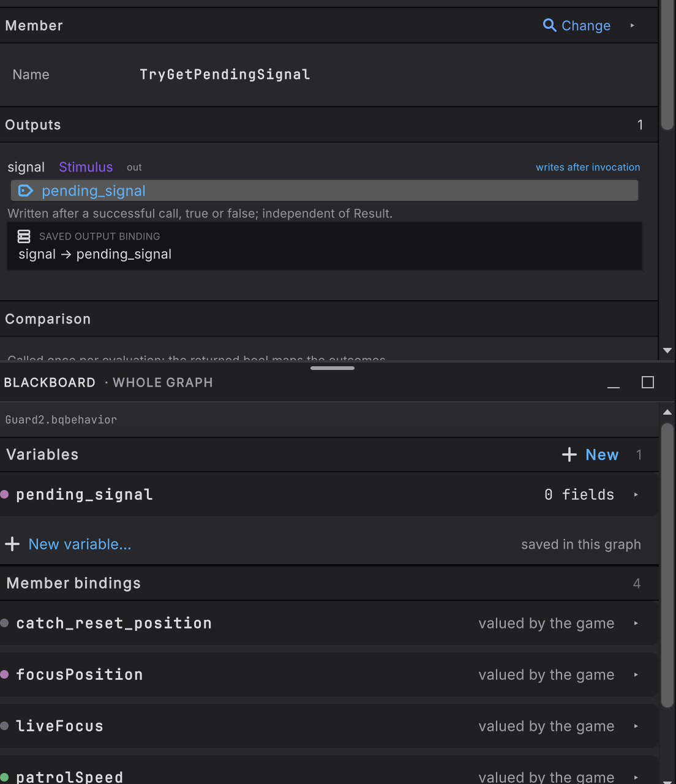
Task: Click the tag icon in pending_signal field
Action: 25,190
